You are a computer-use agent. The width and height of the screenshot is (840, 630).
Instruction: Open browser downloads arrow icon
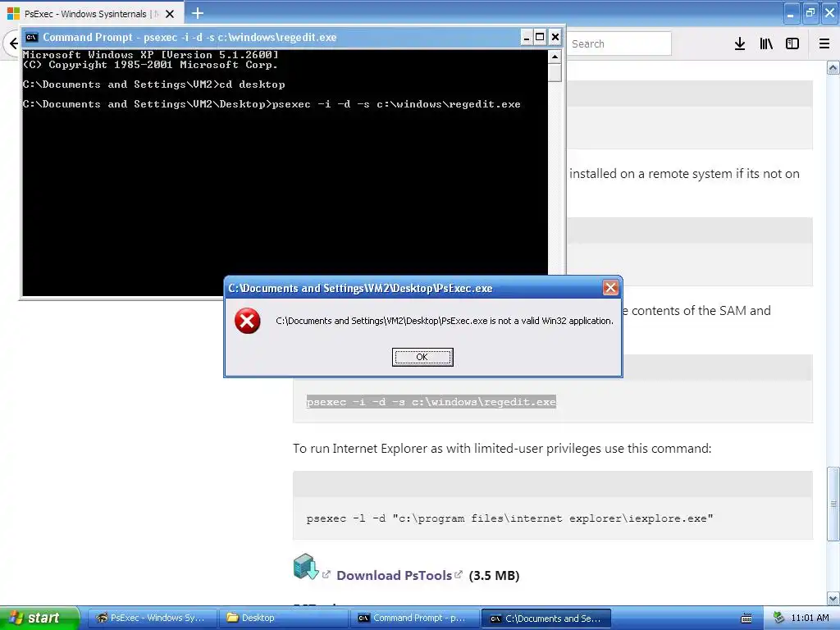coord(739,44)
